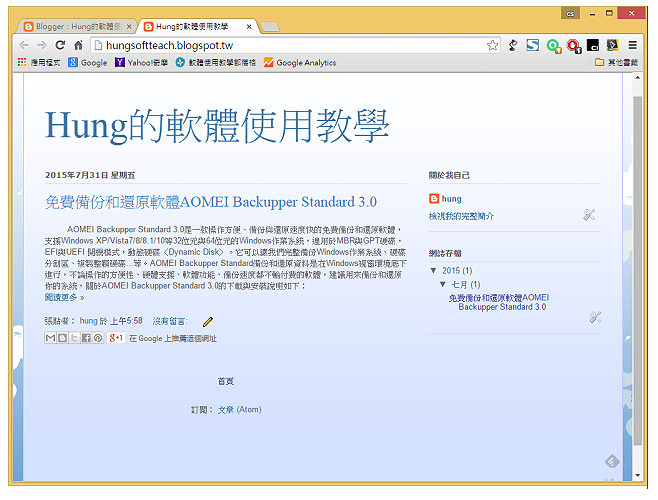Collapse the July archive triangle
This screenshot has width=658, height=500.
pyautogui.click(x=443, y=284)
